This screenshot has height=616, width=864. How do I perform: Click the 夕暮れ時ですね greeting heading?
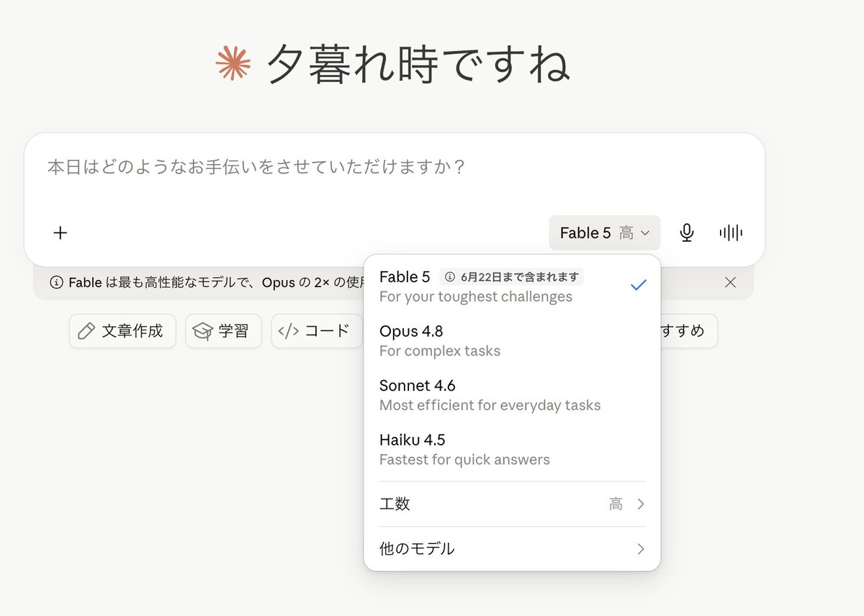coord(418,65)
